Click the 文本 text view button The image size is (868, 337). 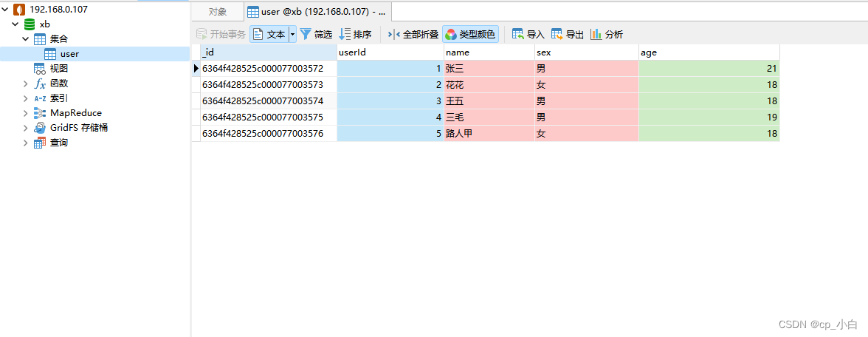269,34
